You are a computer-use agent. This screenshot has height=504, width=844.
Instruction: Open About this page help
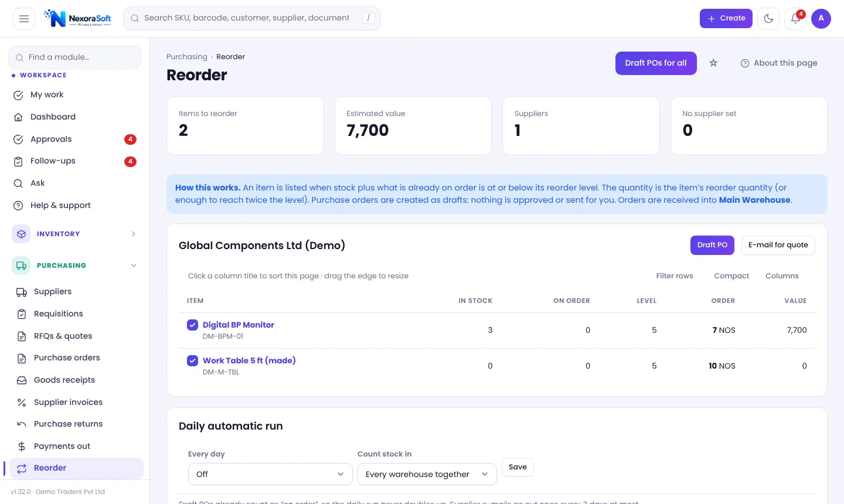coord(779,63)
